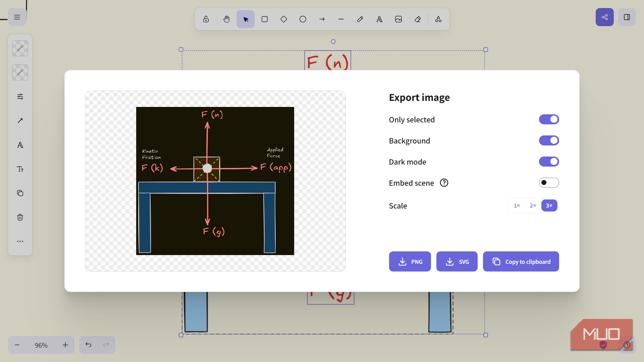This screenshot has height=362, width=644.
Task: Toggle the right sidebar panel icon
Action: coord(627,17)
